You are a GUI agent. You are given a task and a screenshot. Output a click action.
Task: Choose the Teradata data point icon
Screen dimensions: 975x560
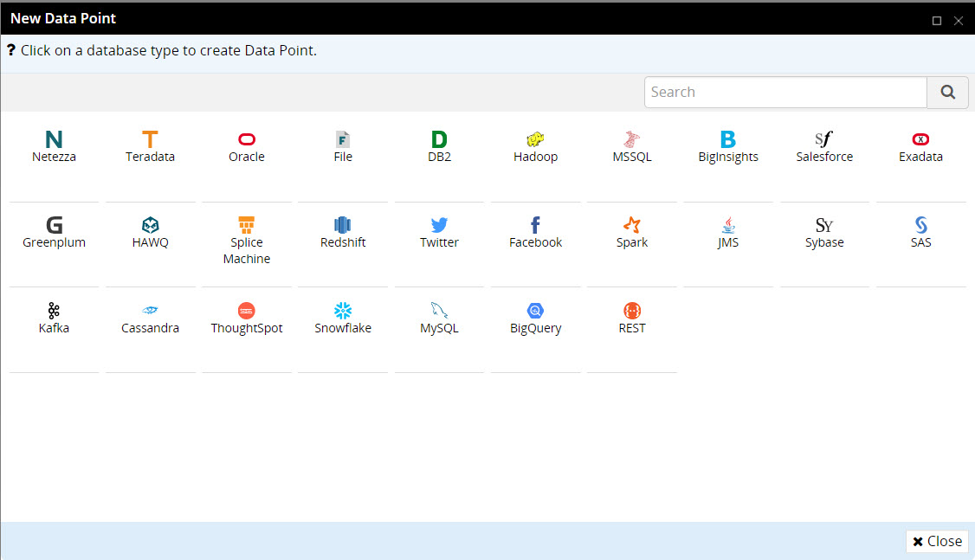pos(150,140)
